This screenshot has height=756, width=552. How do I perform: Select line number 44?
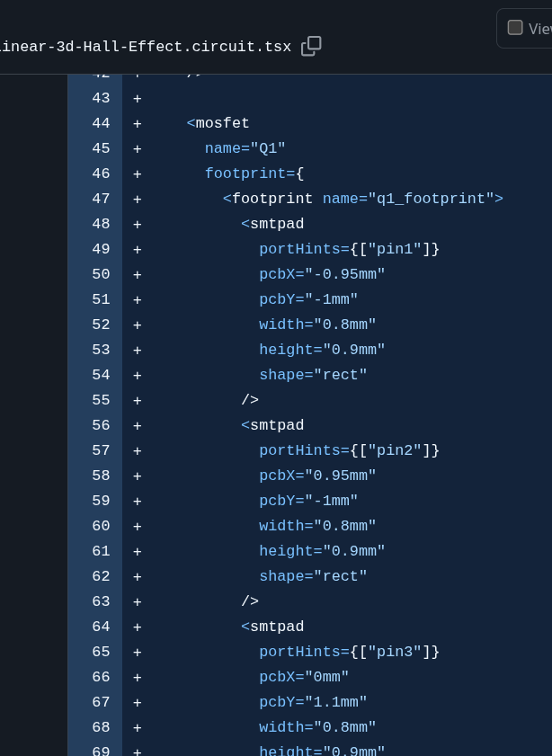tap(101, 123)
